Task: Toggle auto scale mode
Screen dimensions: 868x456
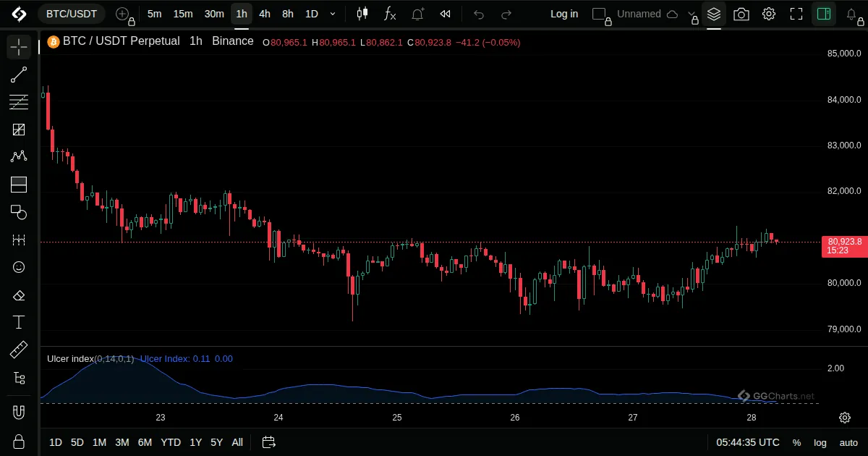Action: (848, 442)
